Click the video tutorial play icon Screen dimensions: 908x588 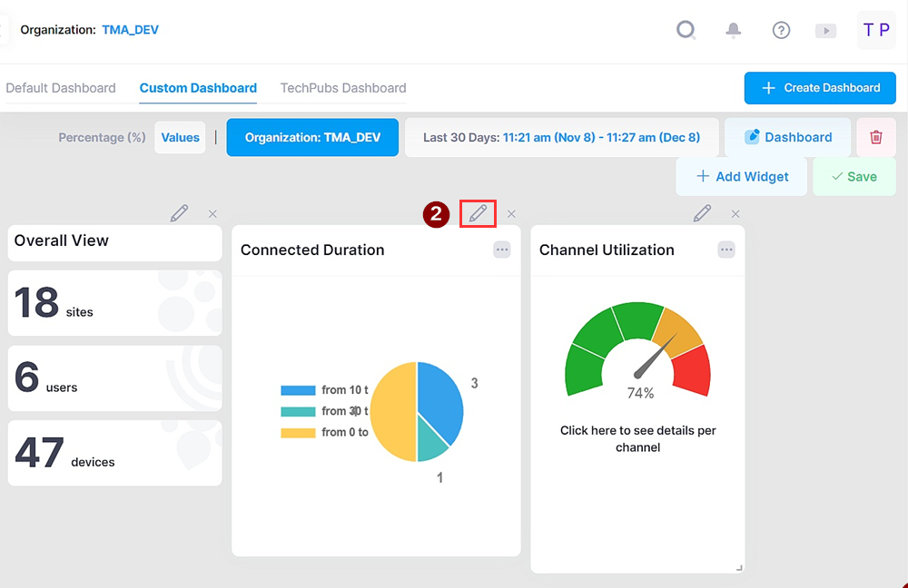tap(825, 30)
